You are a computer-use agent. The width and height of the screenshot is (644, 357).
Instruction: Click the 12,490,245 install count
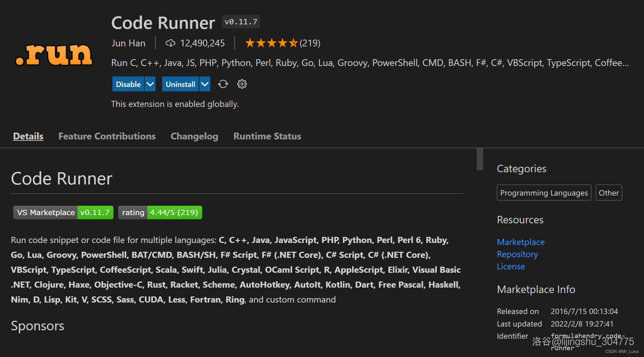tap(202, 43)
